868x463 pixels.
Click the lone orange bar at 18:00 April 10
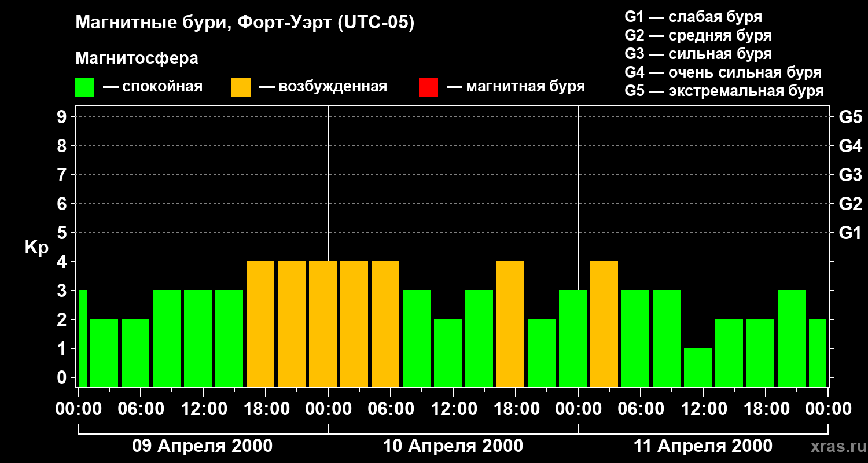pyautogui.click(x=510, y=324)
